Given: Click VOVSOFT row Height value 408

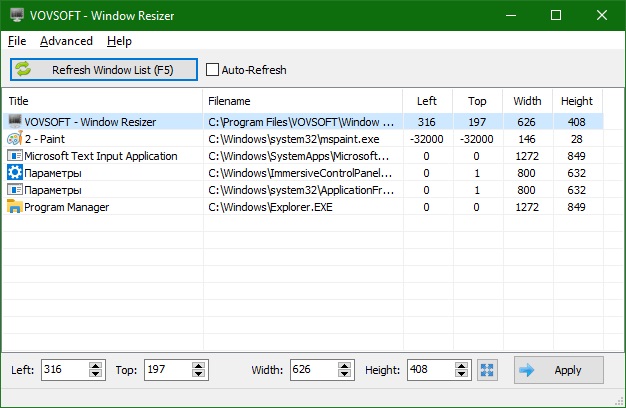Looking at the screenshot, I should (x=576, y=122).
